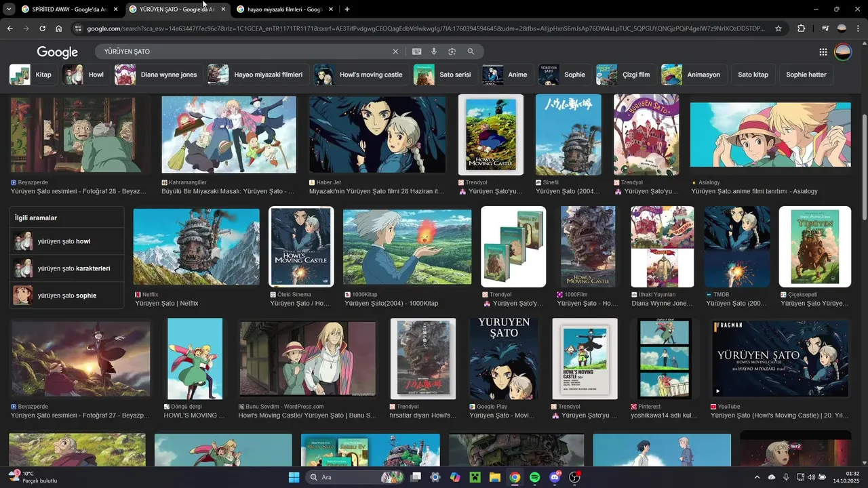The height and width of the screenshot is (488, 868).
Task: Open the on-screen keyboard input tool
Action: (416, 52)
